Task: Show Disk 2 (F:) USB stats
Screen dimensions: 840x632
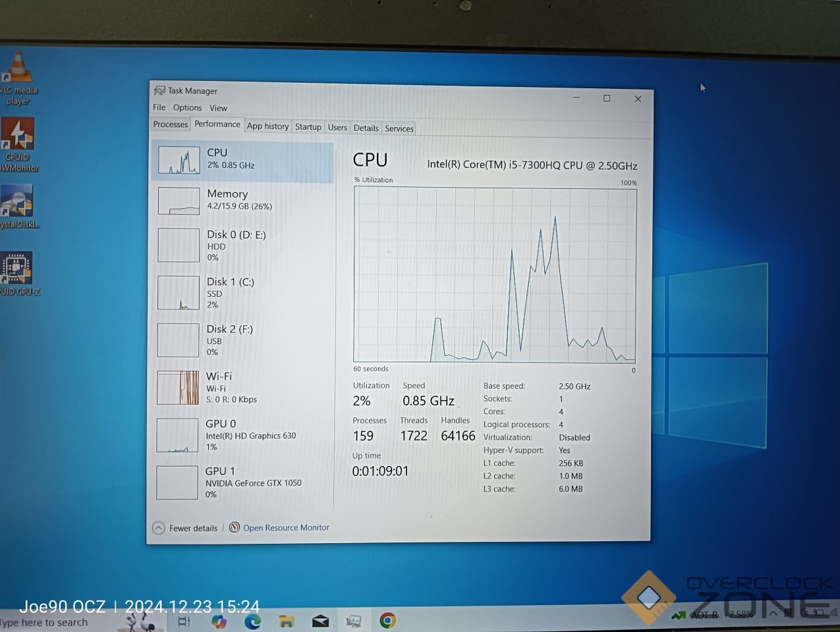Action: point(242,340)
